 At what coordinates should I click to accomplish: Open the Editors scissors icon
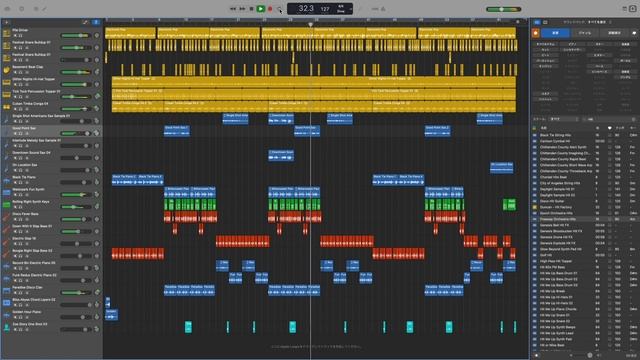coord(44,9)
